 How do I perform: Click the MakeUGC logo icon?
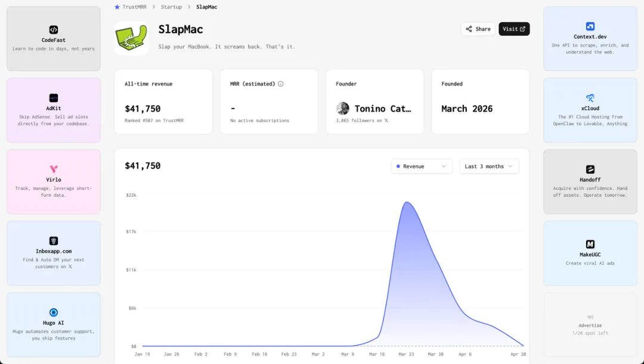[590, 244]
